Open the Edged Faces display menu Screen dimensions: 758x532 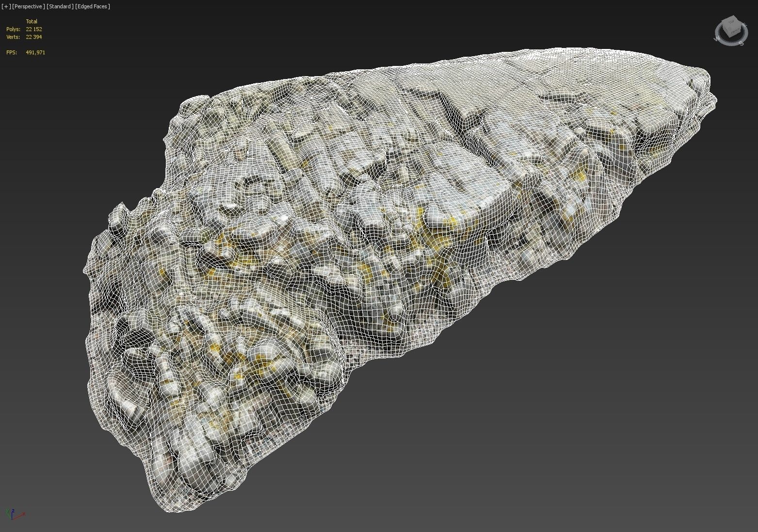tap(93, 6)
